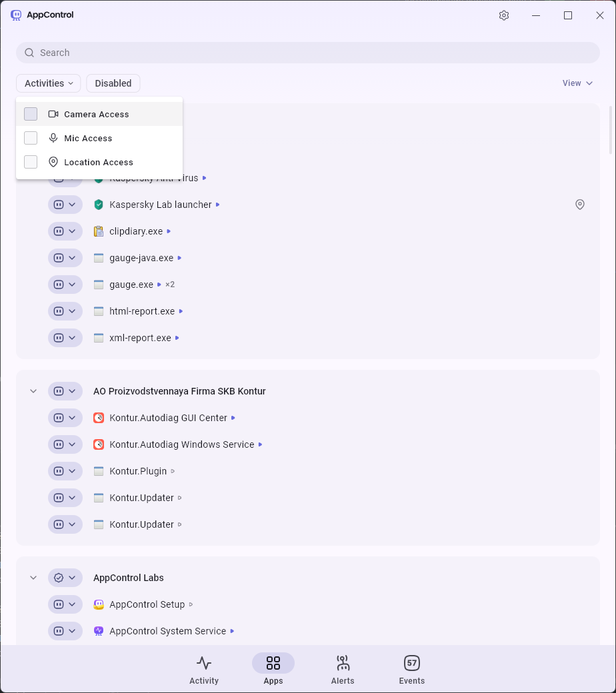Check the Camera Access checkbox
This screenshot has height=693, width=616.
click(31, 114)
